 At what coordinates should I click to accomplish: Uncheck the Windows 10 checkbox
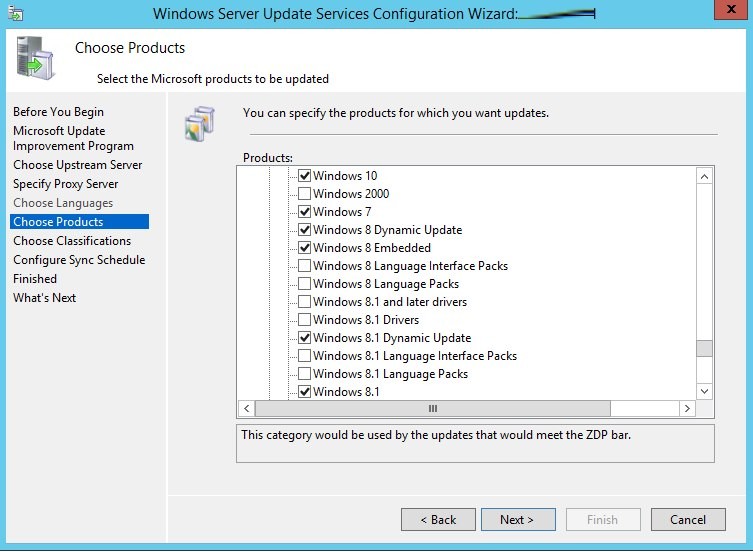pos(305,176)
